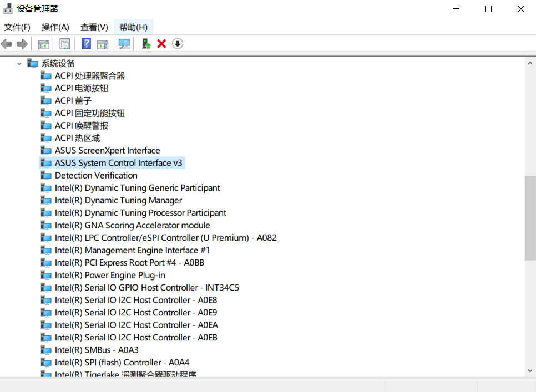Open Properties via the toolbar icon
Screen dimensions: 536x392
(x=65, y=44)
